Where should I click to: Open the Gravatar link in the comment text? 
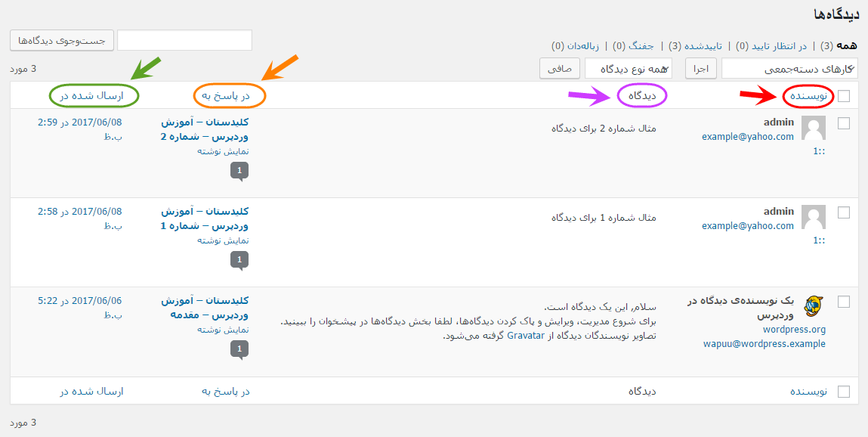(x=526, y=336)
